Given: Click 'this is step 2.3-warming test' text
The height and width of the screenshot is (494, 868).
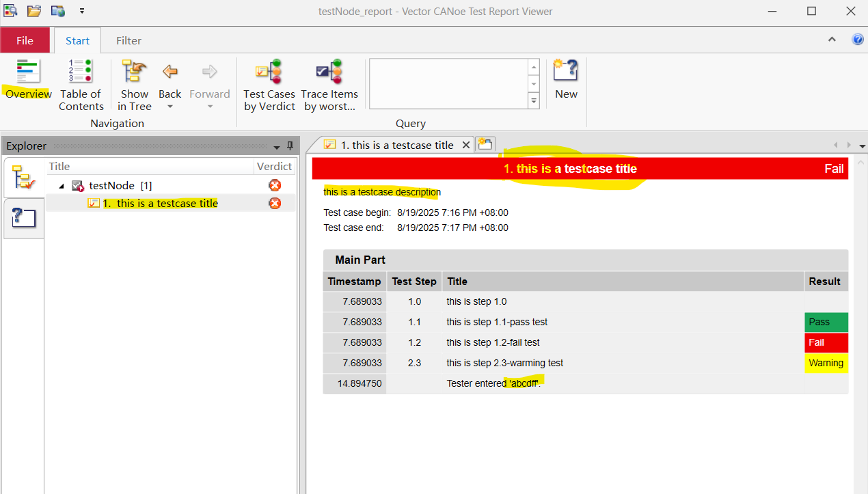Looking at the screenshot, I should click(x=504, y=363).
